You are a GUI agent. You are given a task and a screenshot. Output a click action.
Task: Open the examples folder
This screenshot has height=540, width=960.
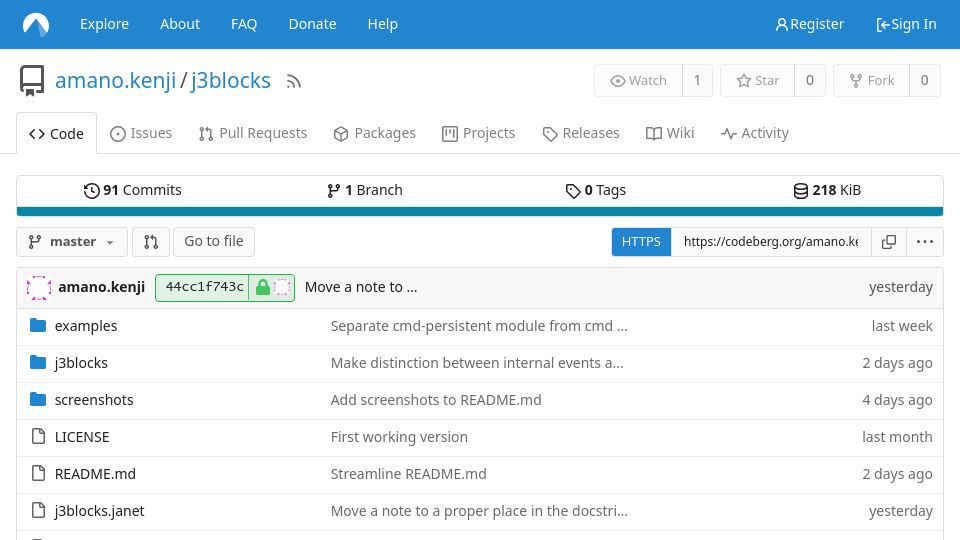[86, 326]
